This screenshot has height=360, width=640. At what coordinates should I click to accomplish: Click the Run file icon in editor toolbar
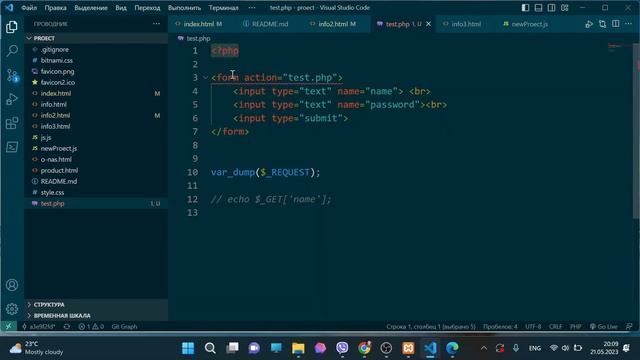(x=589, y=24)
